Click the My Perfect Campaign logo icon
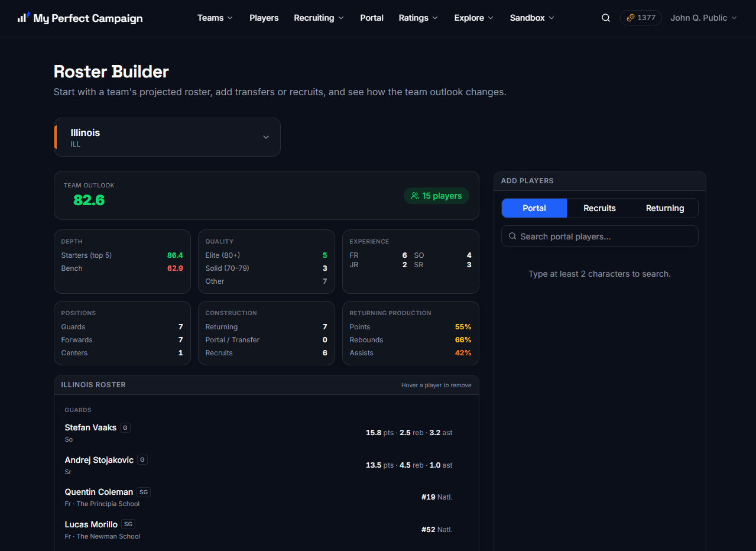 24,17
